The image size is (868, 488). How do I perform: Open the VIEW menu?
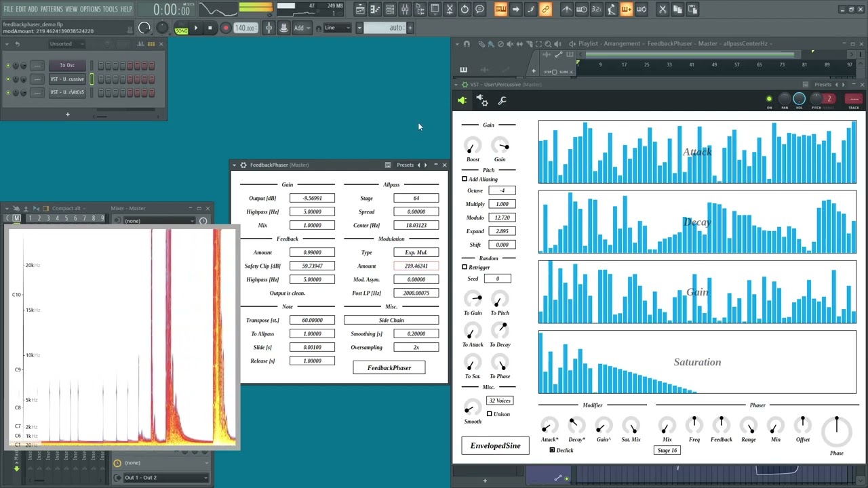click(x=71, y=9)
